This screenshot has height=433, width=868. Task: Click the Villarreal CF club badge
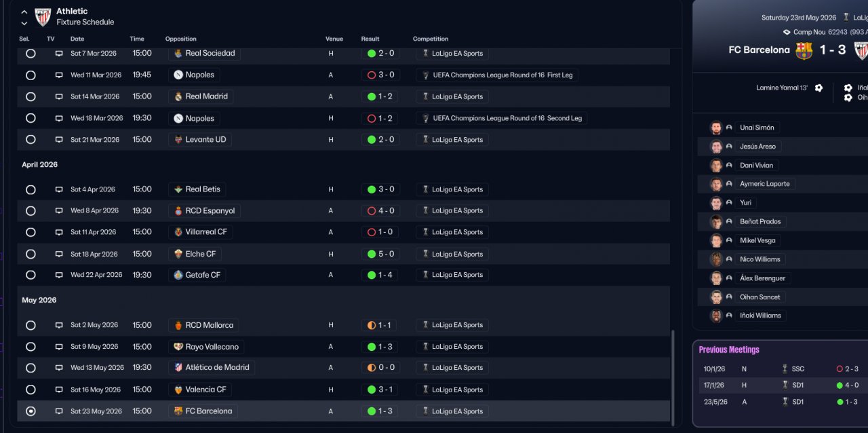point(178,232)
